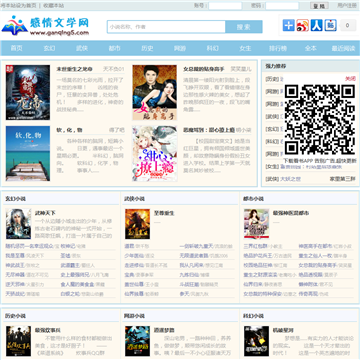Open the 排行榜 rankings tab
Viewport: 360px width, 360px height.
278,48
